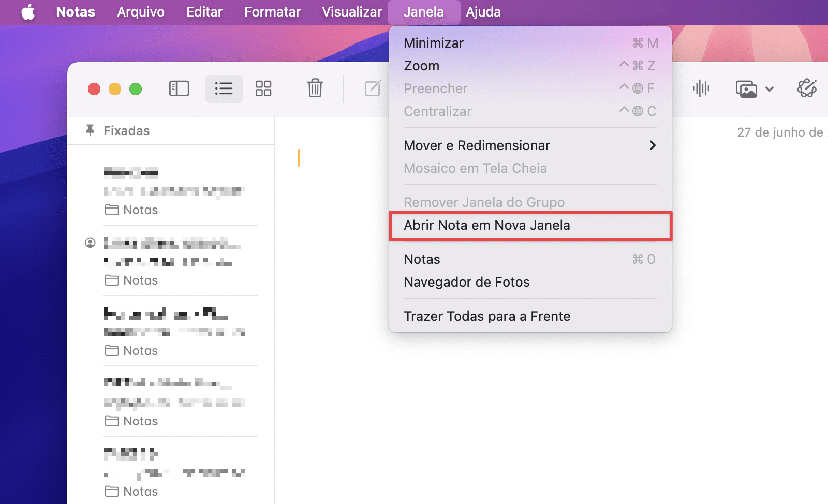Choose Minimizar in the Janela menu

pyautogui.click(x=530, y=43)
